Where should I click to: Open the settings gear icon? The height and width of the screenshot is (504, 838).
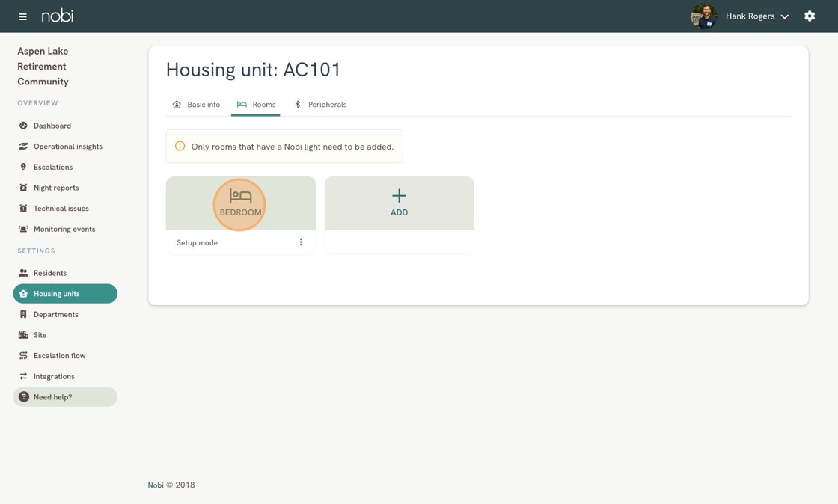[x=810, y=16]
